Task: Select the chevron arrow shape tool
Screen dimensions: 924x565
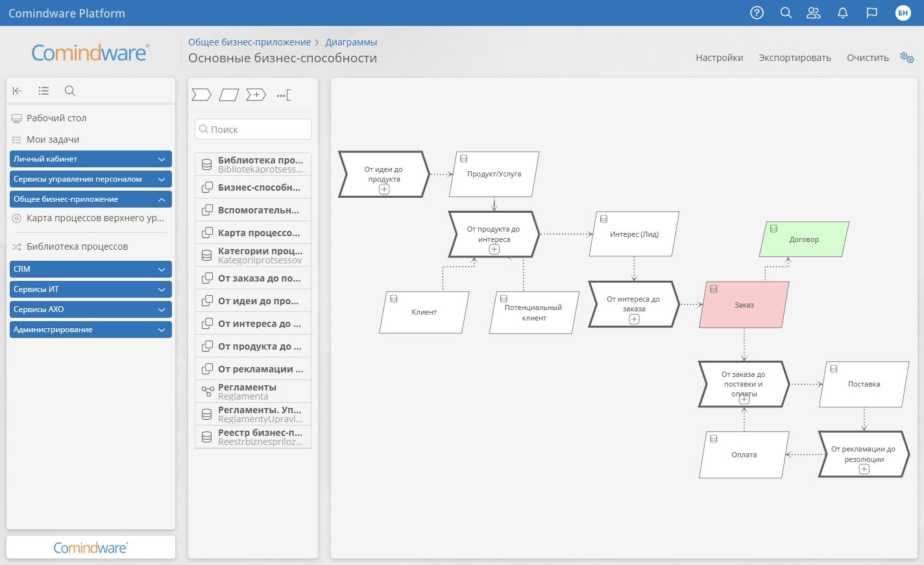Action: (x=202, y=95)
